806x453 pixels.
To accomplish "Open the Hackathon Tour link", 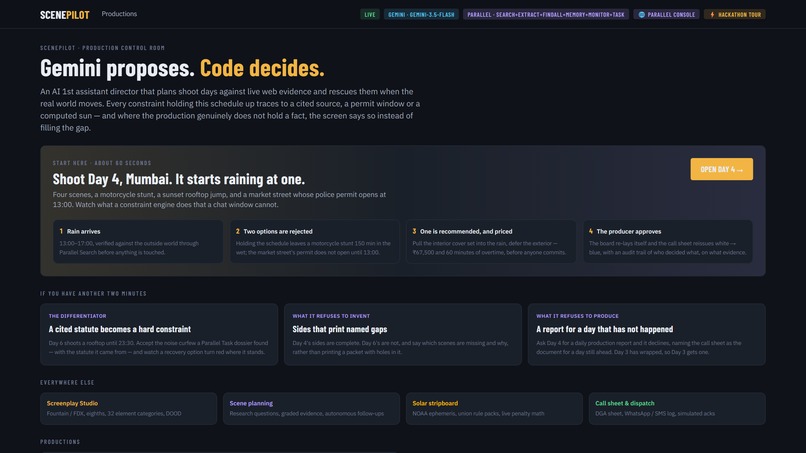I will (735, 14).
